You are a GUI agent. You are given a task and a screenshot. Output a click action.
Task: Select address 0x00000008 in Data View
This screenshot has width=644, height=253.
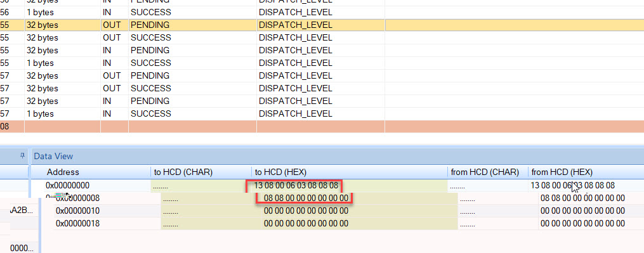(x=77, y=198)
